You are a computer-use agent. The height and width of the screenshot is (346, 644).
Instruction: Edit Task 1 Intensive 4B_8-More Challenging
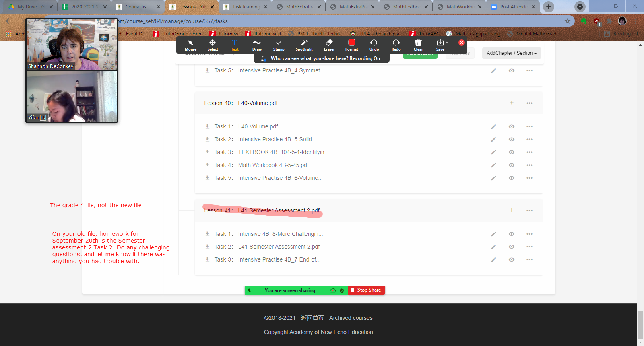[493, 234]
